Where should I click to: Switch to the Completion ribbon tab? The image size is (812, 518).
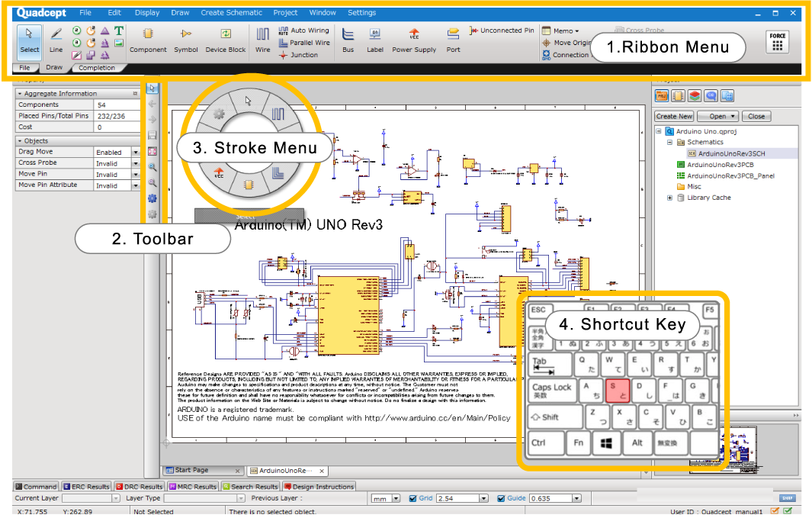click(x=97, y=68)
